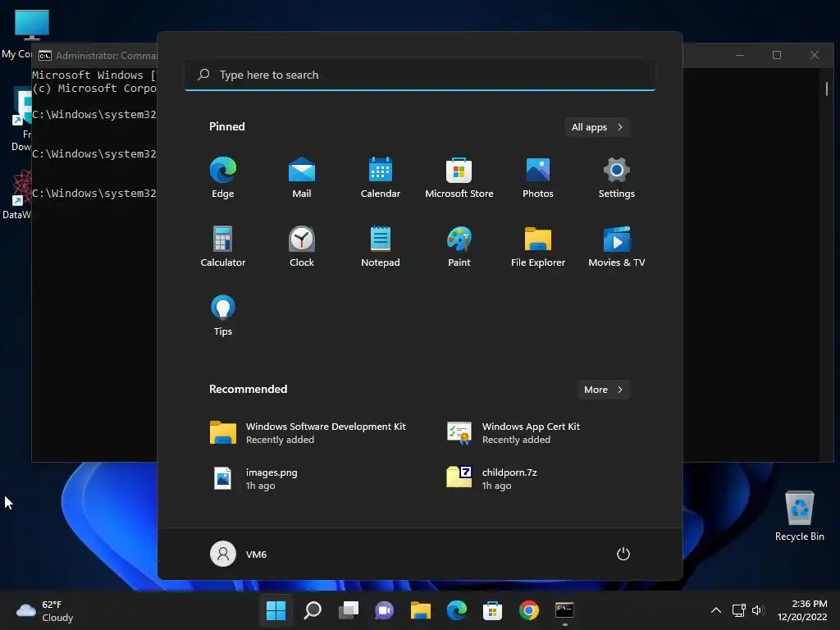Click the power button in Start menu
Image resolution: width=840 pixels, height=630 pixels.
pos(623,554)
